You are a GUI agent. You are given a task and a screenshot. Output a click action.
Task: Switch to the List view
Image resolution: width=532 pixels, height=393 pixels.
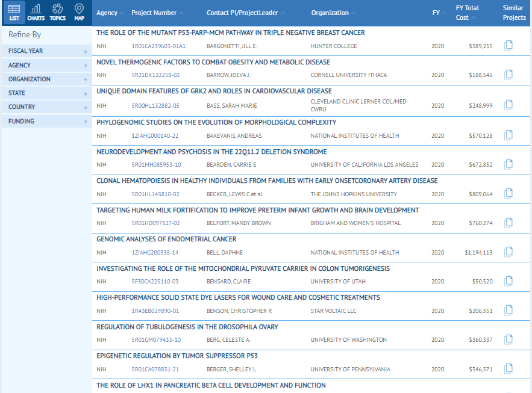click(14, 13)
